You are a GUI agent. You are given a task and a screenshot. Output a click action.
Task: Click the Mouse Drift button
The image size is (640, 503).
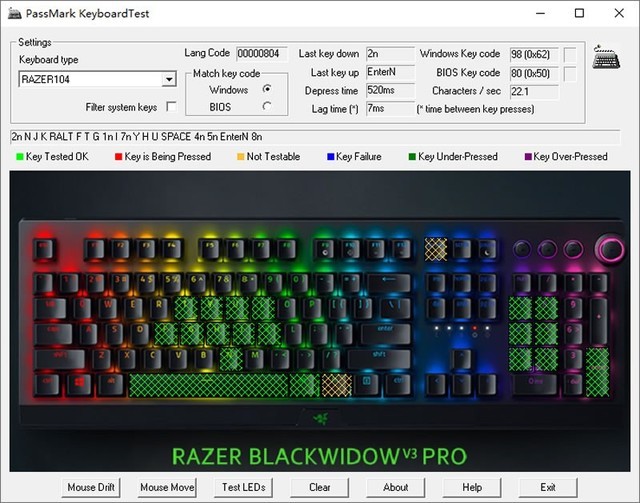(91, 487)
